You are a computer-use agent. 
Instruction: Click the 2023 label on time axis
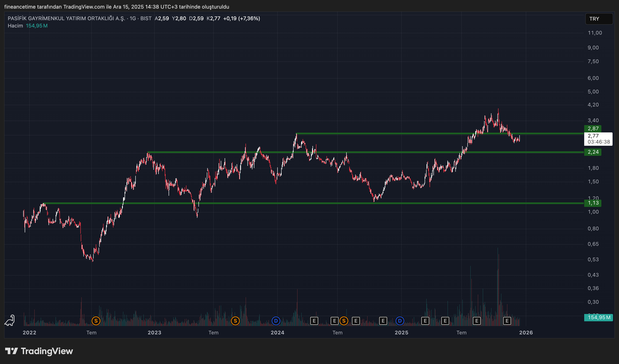(154, 333)
